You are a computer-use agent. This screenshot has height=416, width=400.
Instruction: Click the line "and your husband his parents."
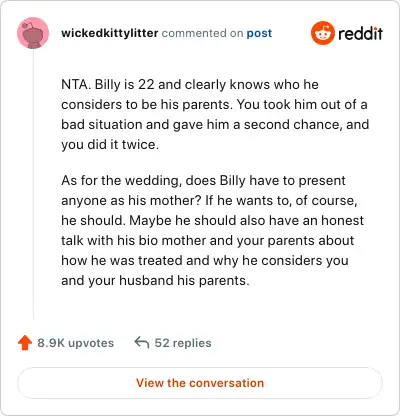(x=155, y=281)
